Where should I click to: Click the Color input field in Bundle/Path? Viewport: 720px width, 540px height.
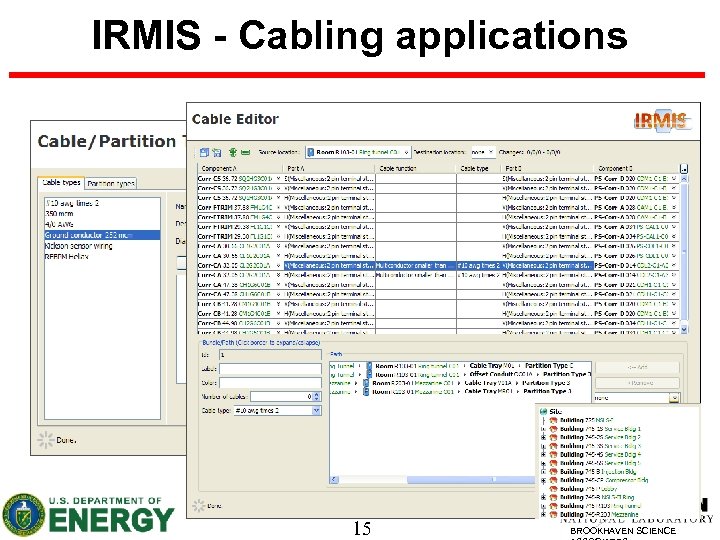[x=270, y=382]
